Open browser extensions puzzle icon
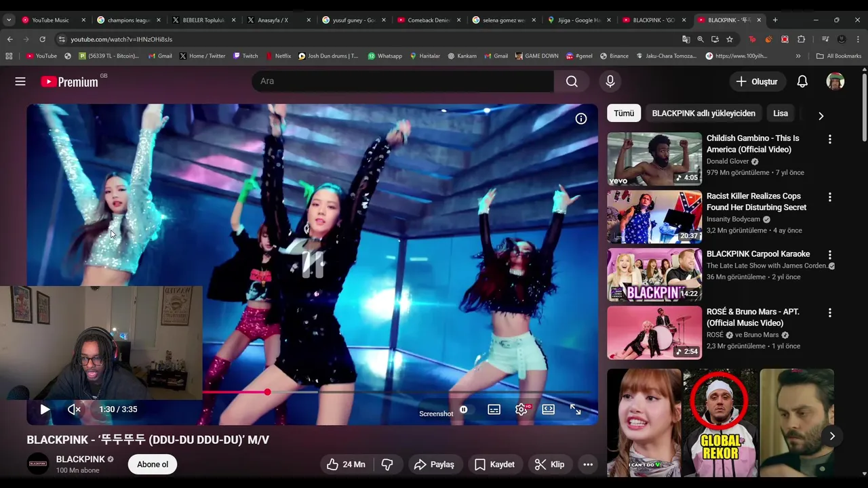This screenshot has height=488, width=868. click(801, 39)
